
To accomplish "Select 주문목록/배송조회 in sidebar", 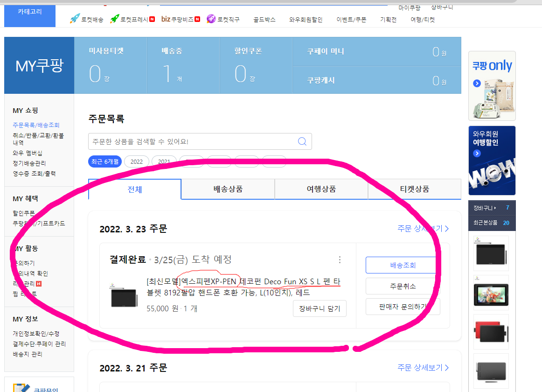I will point(36,125).
